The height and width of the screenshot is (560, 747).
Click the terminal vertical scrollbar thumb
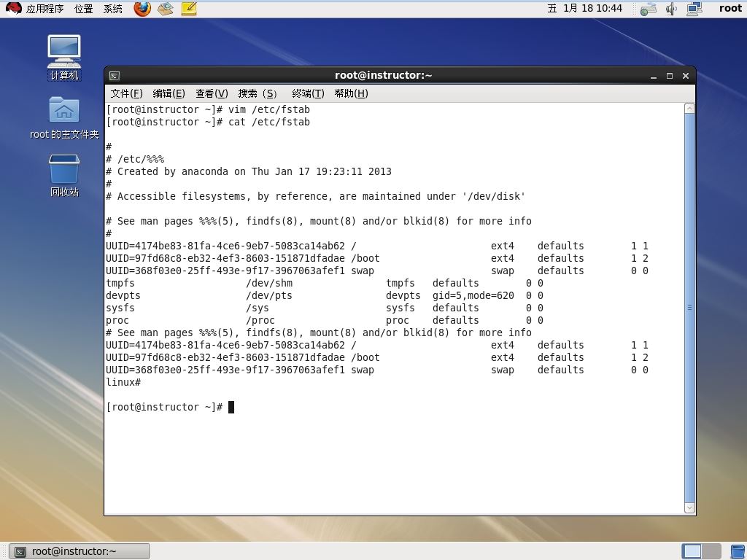[689, 308]
